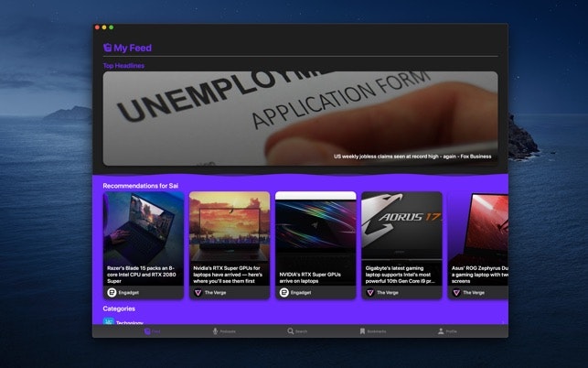Click The Verge icon on Nvidia's RTX card

198,293
